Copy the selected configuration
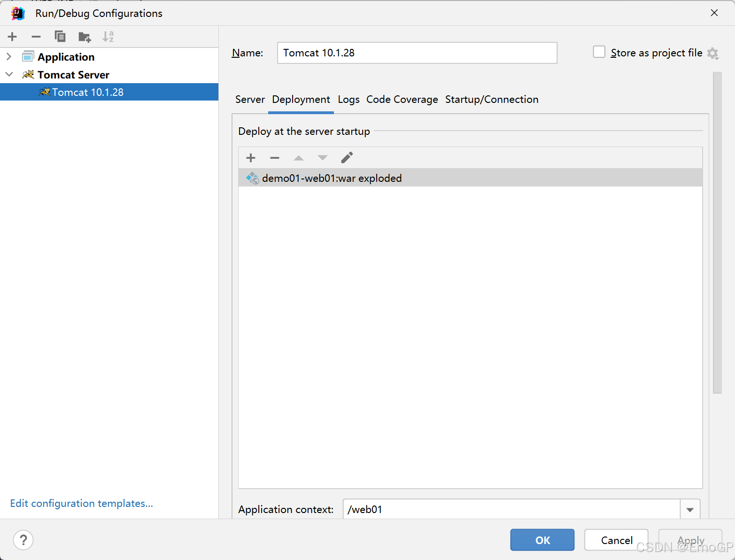The image size is (735, 560). pos(60,37)
